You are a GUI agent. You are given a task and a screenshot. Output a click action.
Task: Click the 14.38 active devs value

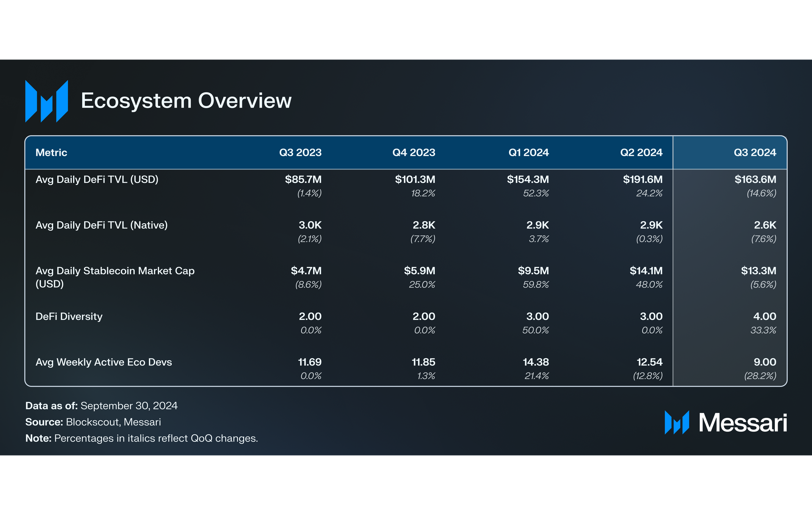point(536,362)
